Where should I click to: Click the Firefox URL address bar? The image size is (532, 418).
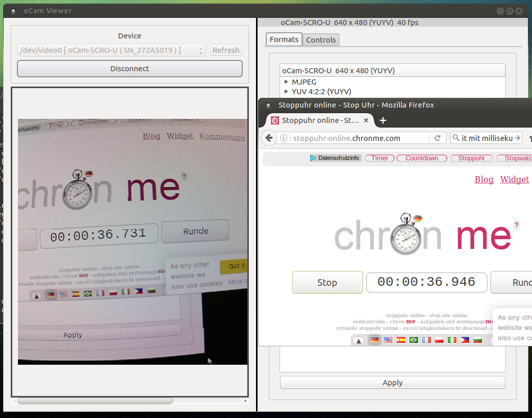coord(359,138)
